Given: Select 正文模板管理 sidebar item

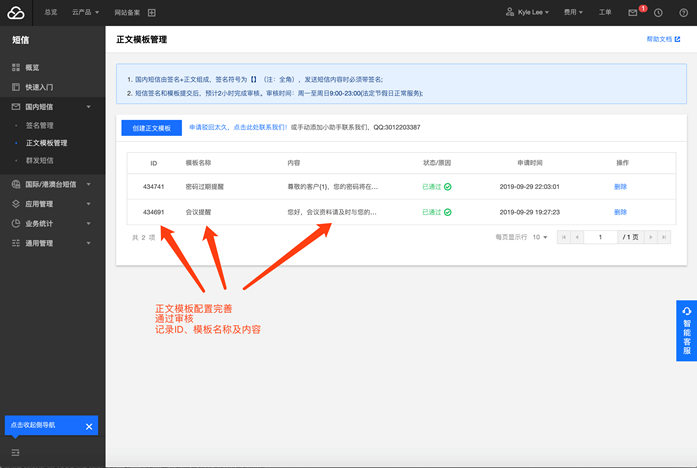Looking at the screenshot, I should coord(47,143).
